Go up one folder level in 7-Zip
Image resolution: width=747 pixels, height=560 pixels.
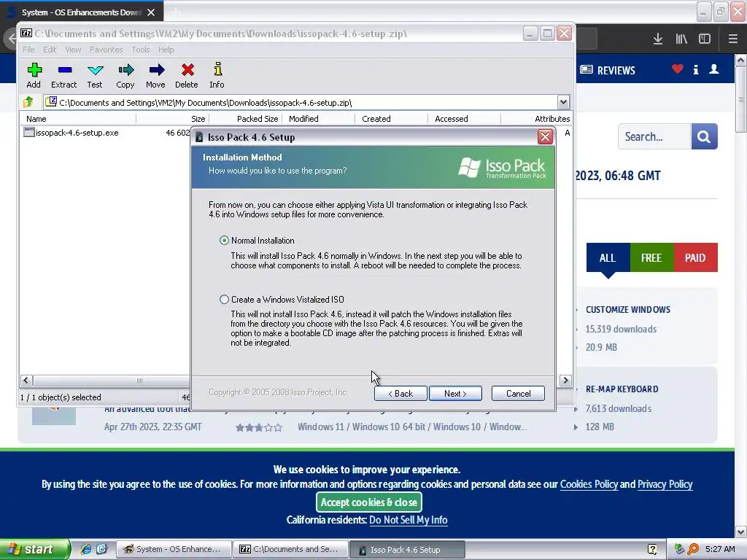point(28,101)
